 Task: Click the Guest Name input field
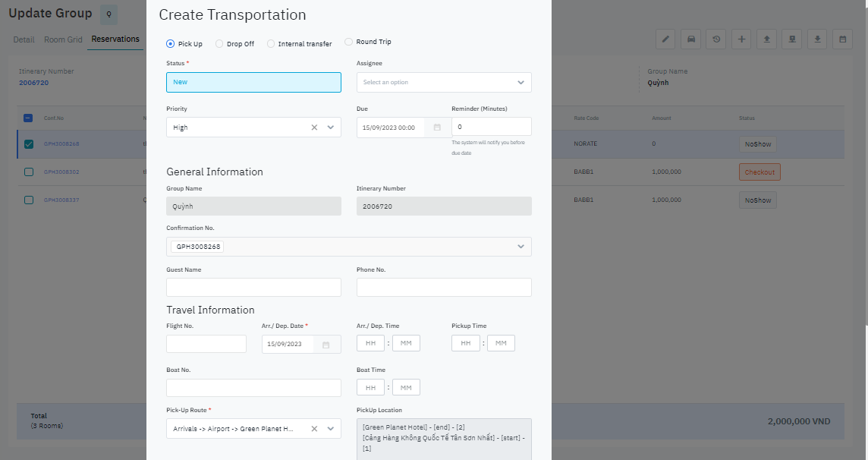(253, 287)
